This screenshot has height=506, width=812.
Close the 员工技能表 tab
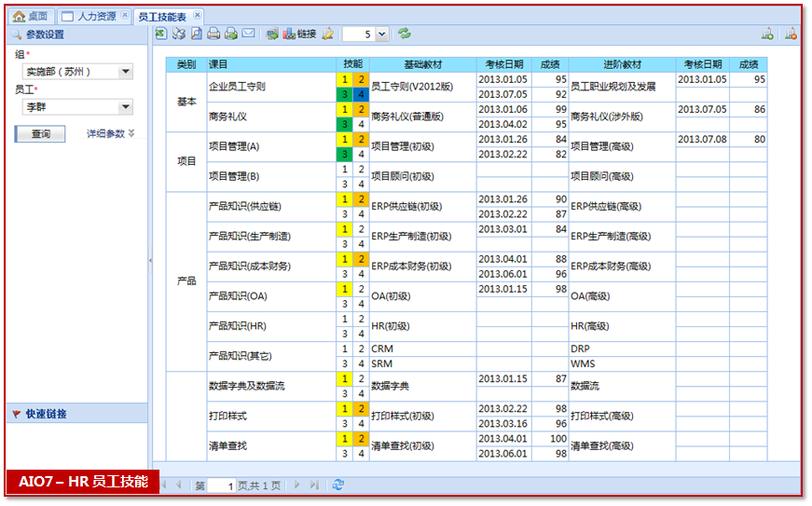coord(198,15)
